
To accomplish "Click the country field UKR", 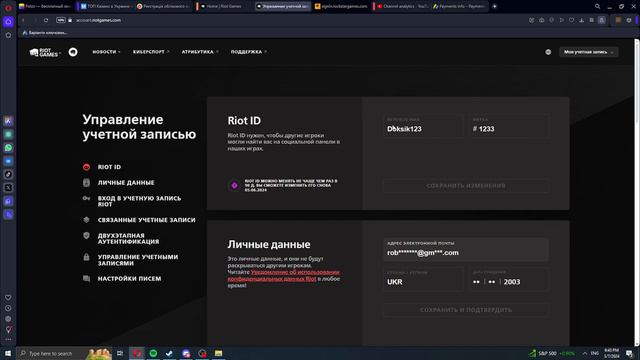I will click(x=423, y=279).
